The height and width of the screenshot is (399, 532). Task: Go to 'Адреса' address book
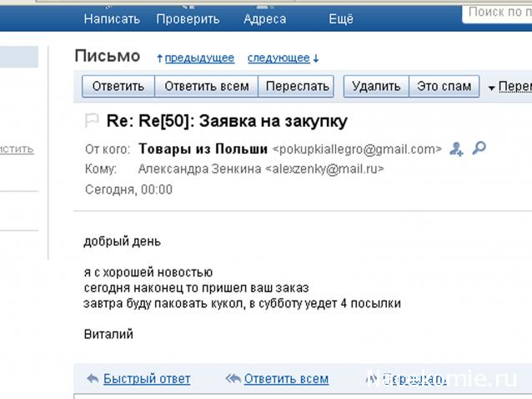click(264, 18)
